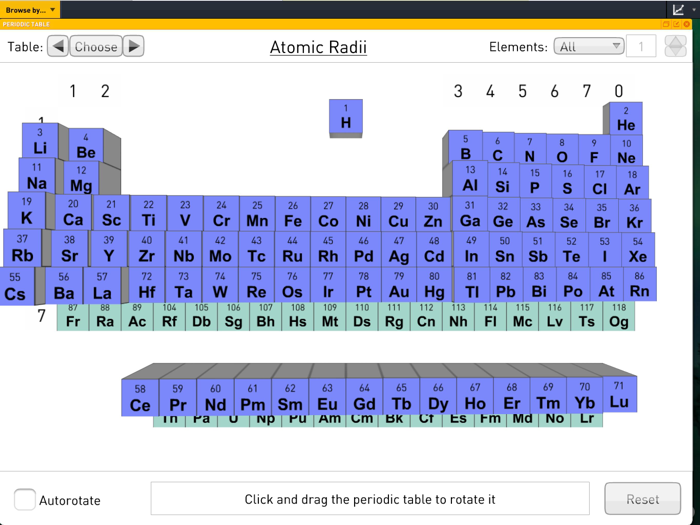Select the Zinc (Zn) element tile
Image resolution: width=700 pixels, height=525 pixels.
[433, 215]
